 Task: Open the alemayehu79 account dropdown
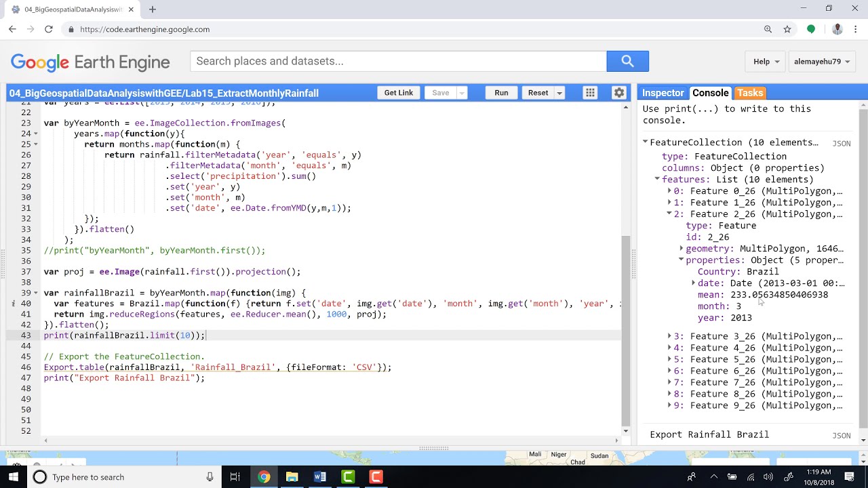[823, 61]
